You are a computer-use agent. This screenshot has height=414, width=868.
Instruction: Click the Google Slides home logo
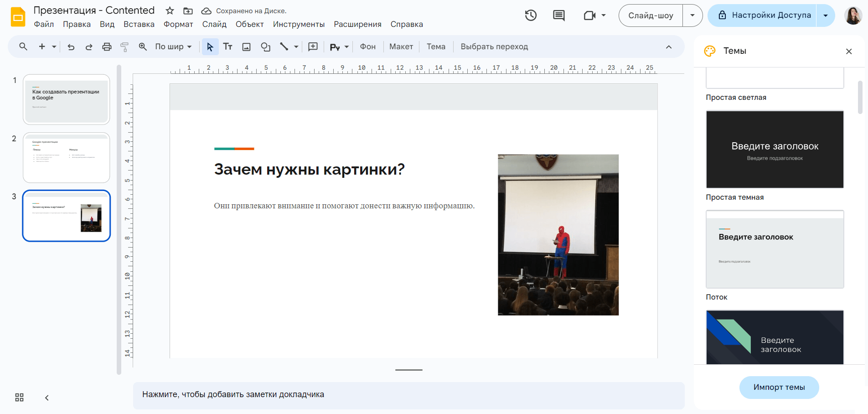point(18,17)
